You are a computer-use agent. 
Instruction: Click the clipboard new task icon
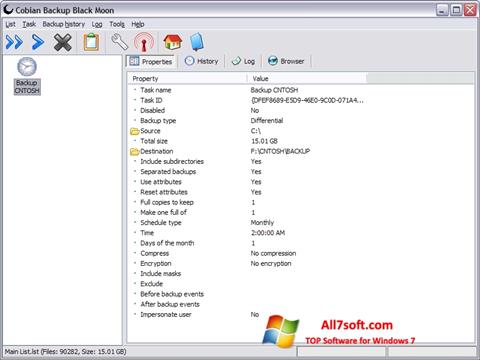(x=91, y=42)
